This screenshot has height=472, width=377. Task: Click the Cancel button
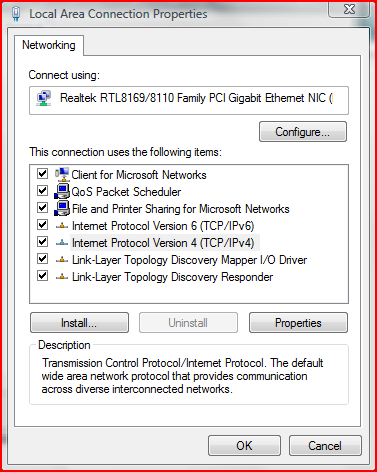(325, 446)
